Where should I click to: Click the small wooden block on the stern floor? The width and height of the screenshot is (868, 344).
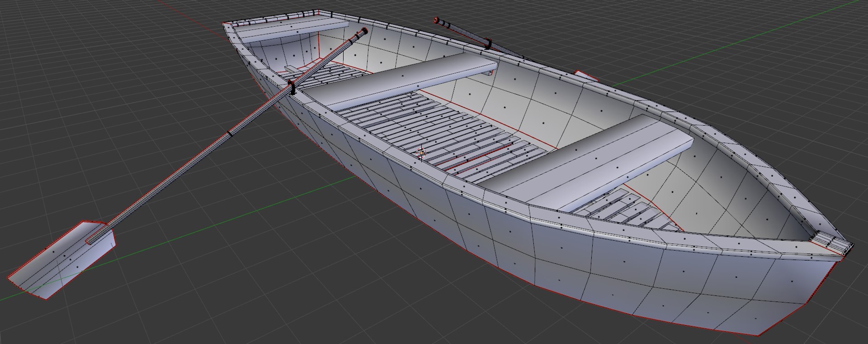[x=292, y=69]
